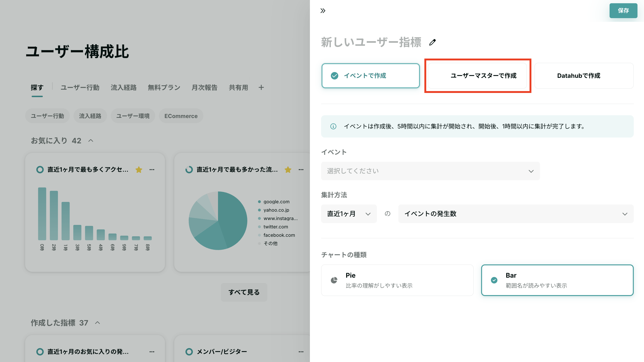This screenshot has width=644, height=362.
Task: Open the イベントの発生数 aggregation dropdown
Action: pos(516,214)
